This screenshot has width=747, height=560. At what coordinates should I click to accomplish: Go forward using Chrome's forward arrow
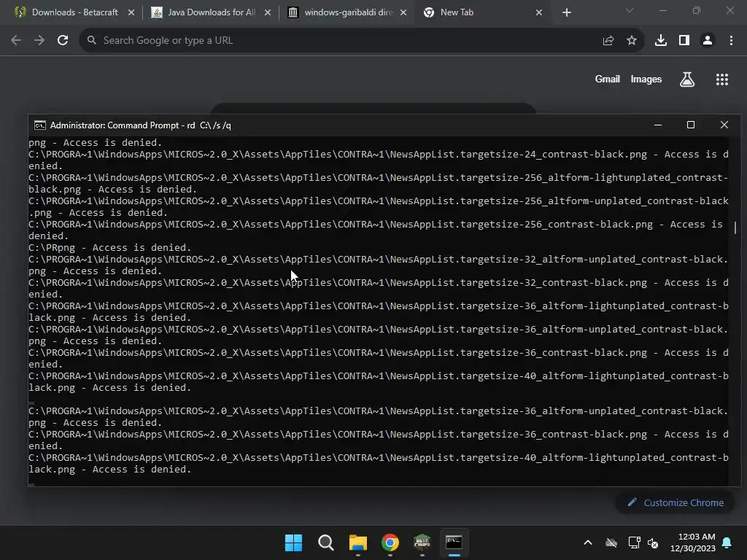coord(39,41)
